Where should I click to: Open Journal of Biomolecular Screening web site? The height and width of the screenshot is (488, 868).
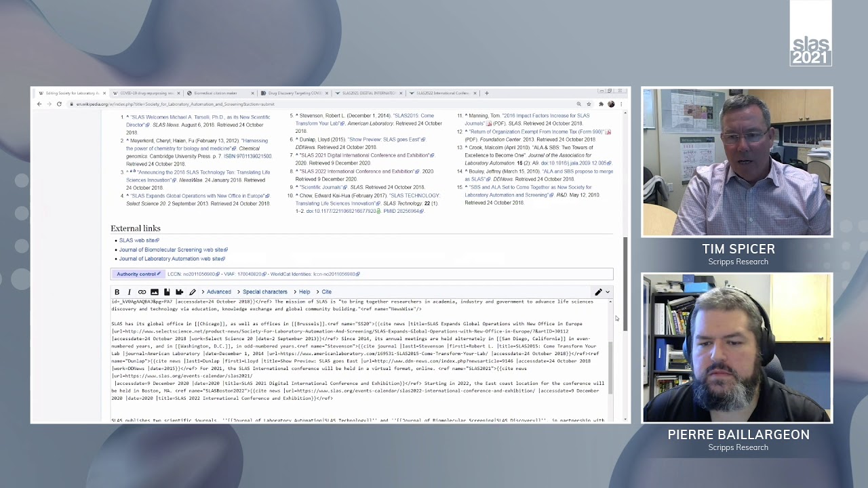172,249
